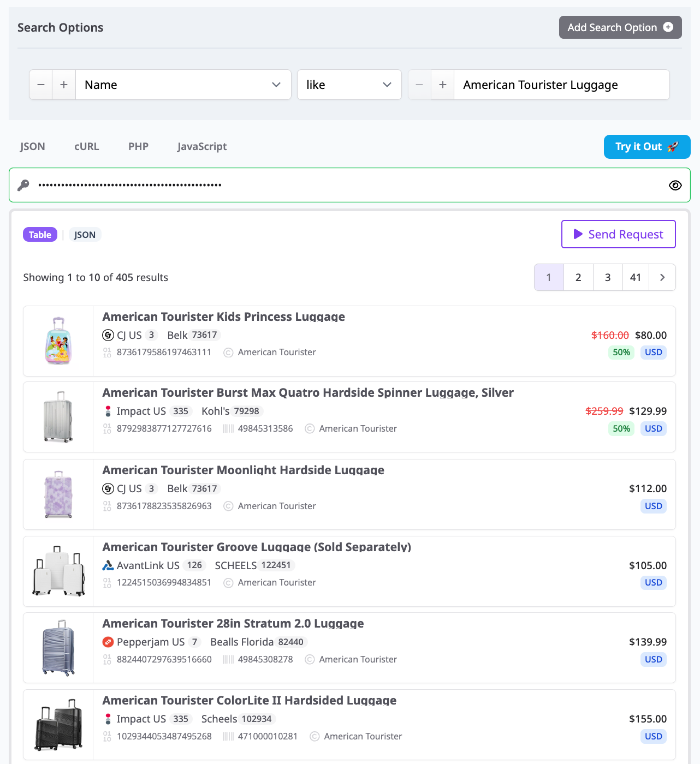Click brand icon in ColorLite II row
The image size is (700, 764).
pyautogui.click(x=315, y=737)
